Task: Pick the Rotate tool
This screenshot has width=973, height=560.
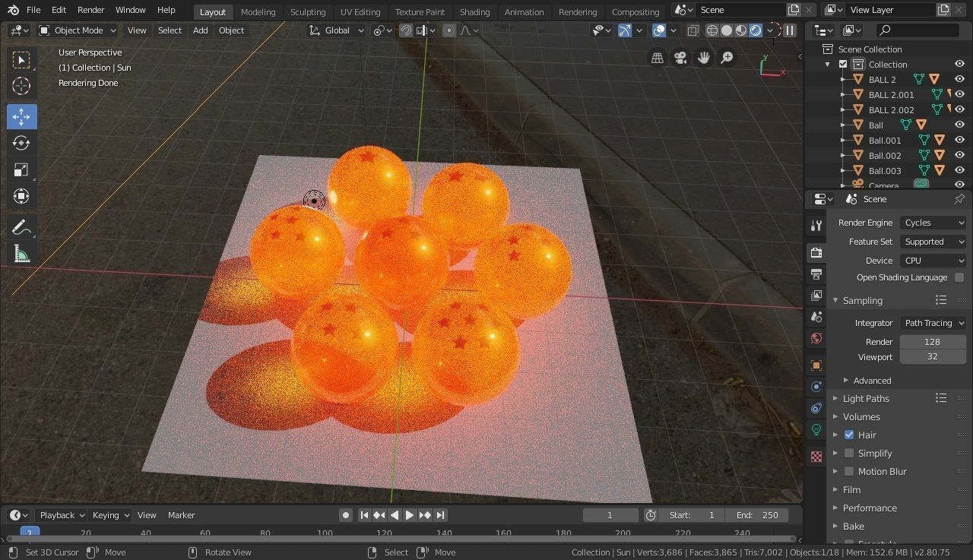Action: point(21,143)
